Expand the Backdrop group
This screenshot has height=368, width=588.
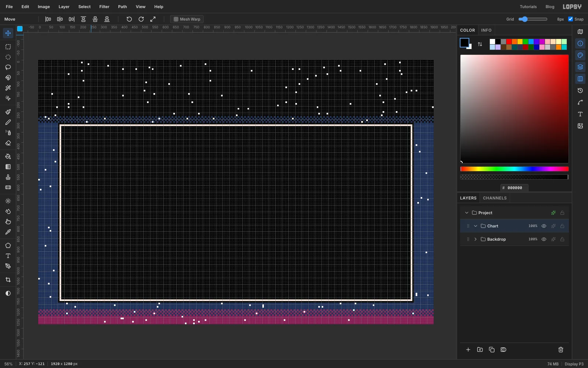click(x=476, y=239)
